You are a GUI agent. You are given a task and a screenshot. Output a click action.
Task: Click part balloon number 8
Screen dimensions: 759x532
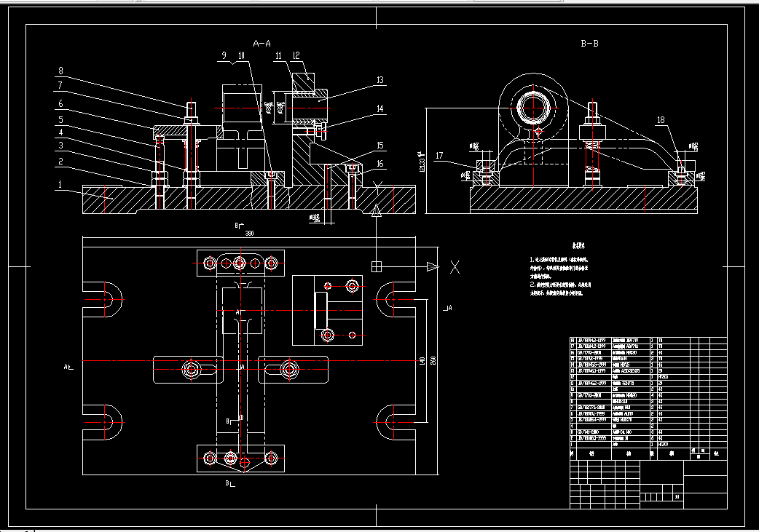click(x=61, y=71)
